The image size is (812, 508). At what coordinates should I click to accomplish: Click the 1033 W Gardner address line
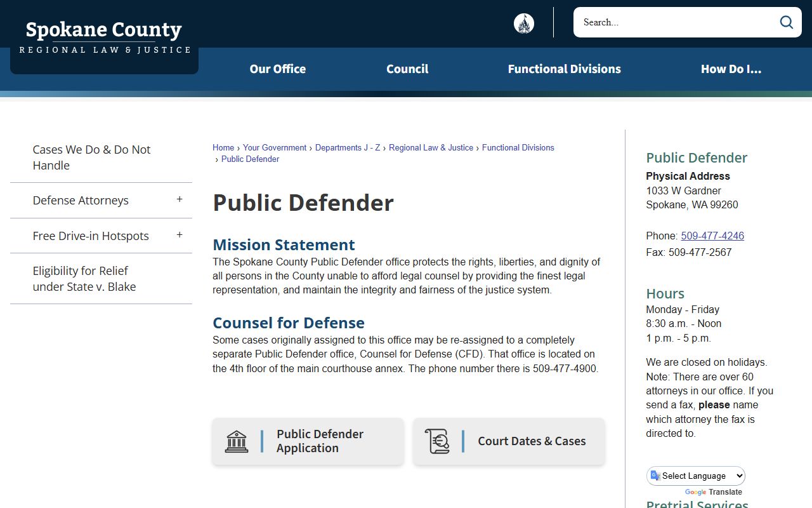tap(683, 190)
